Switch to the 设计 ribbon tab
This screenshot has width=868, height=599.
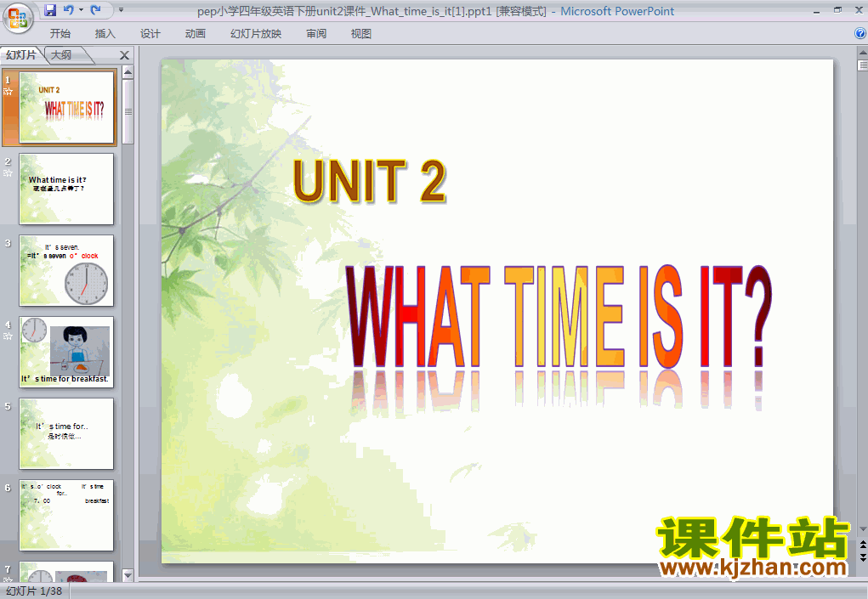tap(150, 34)
